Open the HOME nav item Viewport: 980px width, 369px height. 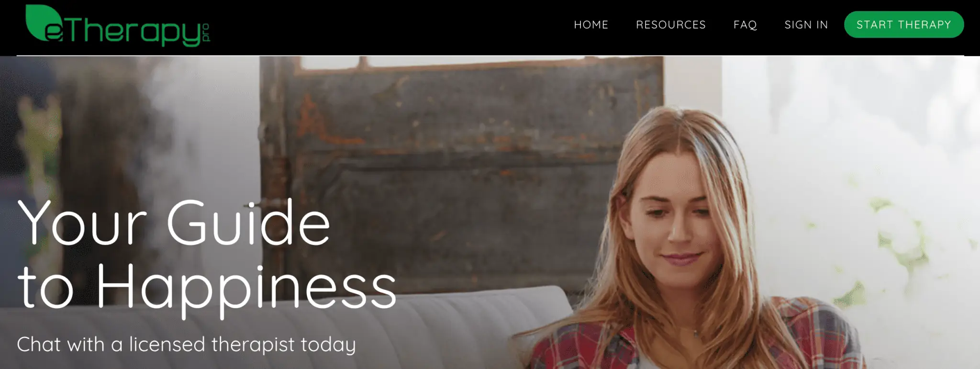(591, 25)
